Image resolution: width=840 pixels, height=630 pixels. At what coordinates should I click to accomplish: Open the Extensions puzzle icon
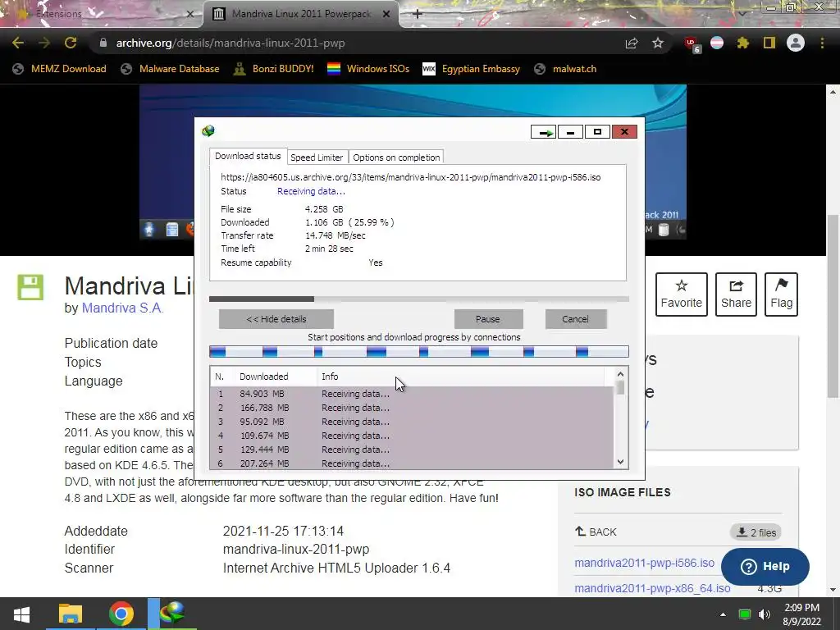(x=743, y=43)
